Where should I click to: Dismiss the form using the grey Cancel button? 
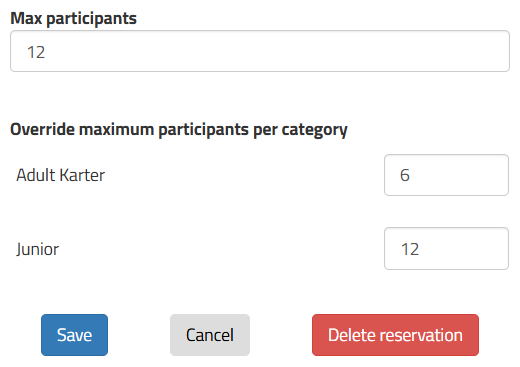210,335
